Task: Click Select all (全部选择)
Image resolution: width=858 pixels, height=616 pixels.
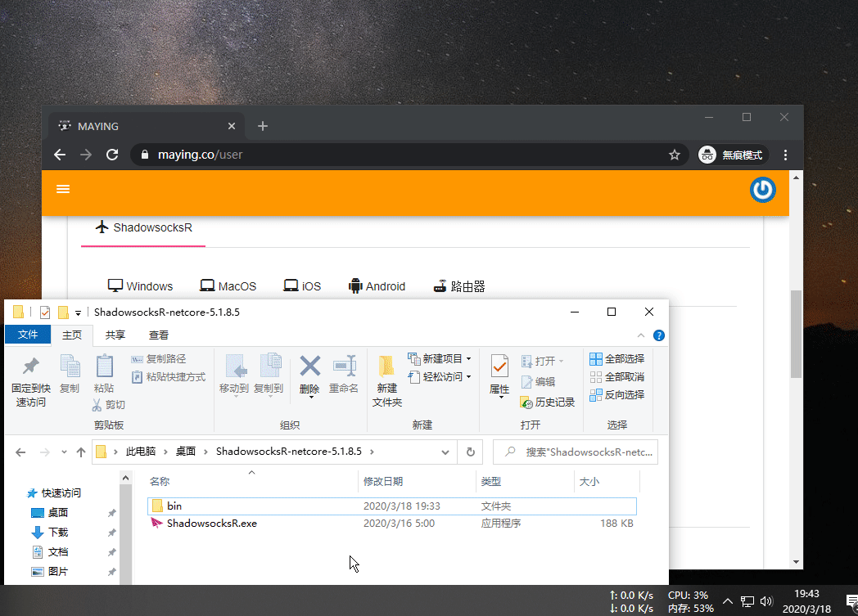Action: [616, 359]
